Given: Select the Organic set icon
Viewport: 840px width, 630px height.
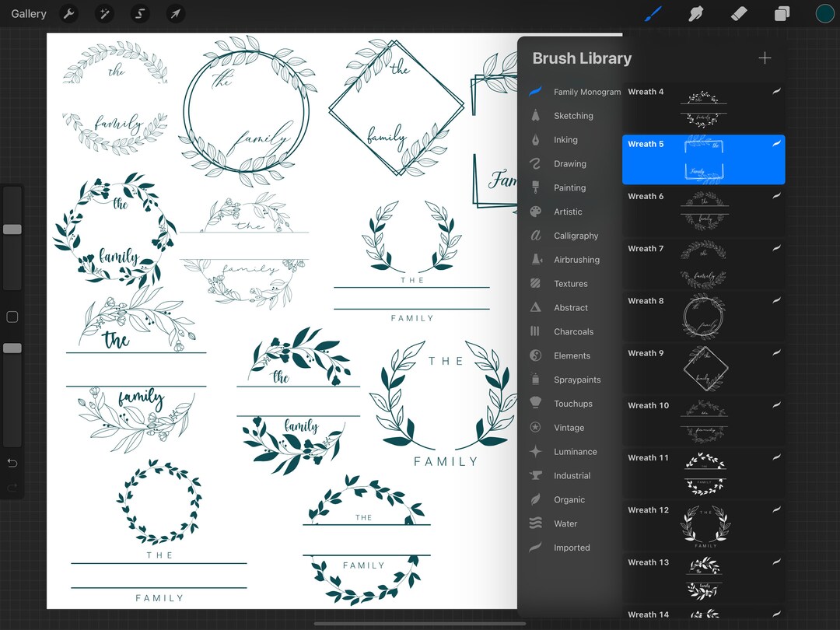Looking at the screenshot, I should 535,499.
